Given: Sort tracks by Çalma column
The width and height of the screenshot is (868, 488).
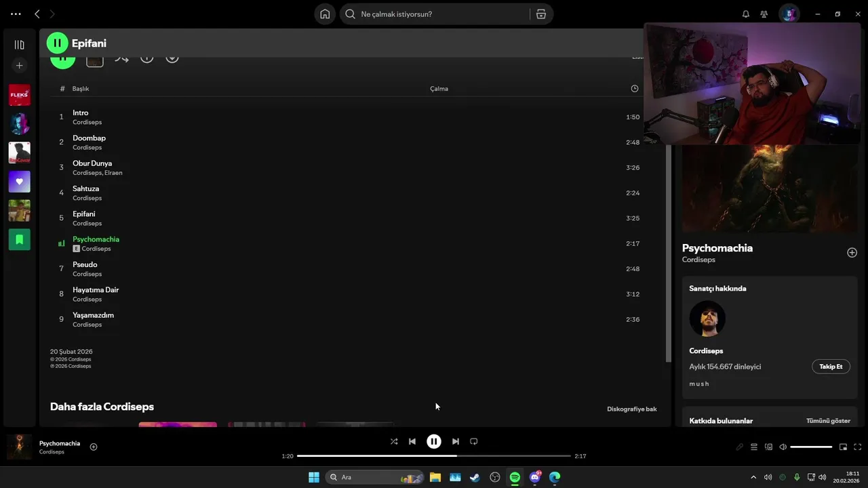Looking at the screenshot, I should [439, 89].
